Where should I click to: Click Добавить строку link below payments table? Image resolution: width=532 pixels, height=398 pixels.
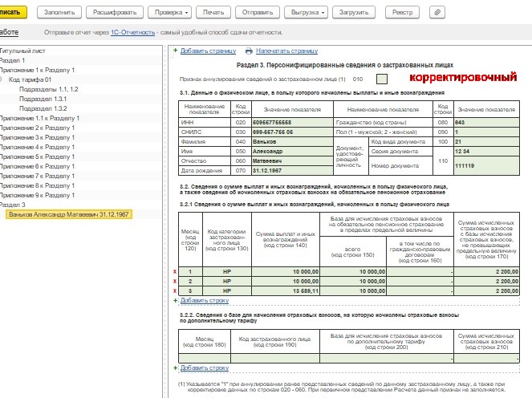[205, 300]
